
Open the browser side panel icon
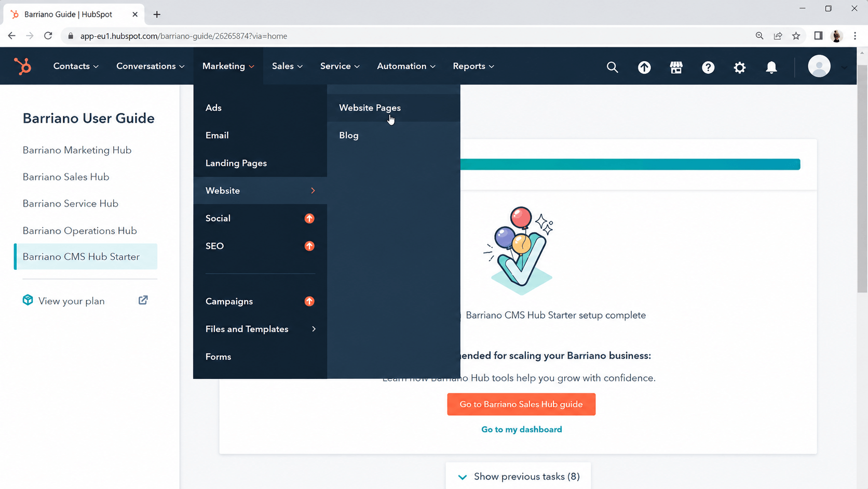point(818,36)
